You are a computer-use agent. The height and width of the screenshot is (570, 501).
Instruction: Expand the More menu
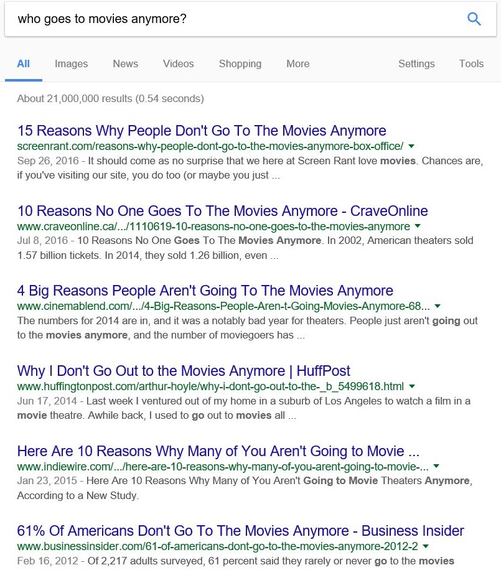click(298, 64)
